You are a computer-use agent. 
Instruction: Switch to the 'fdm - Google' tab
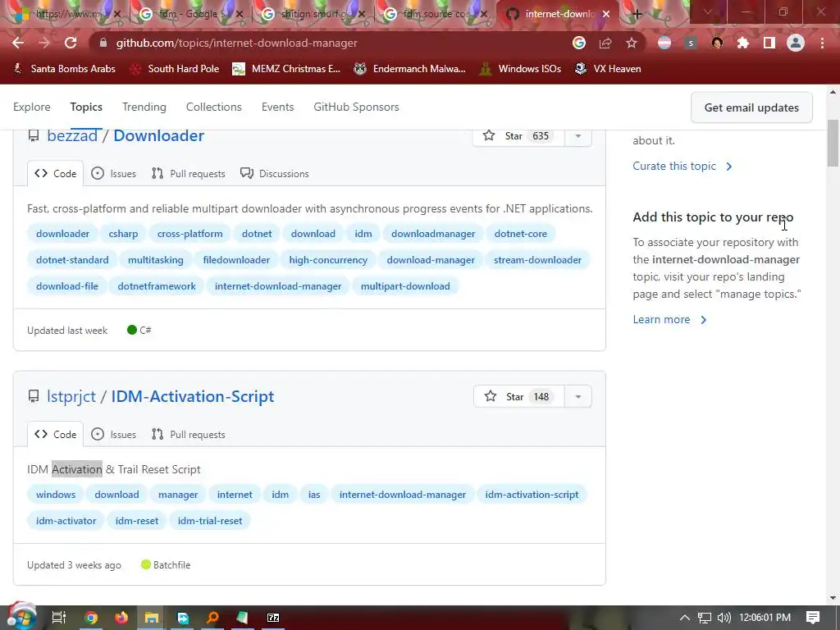click(189, 14)
